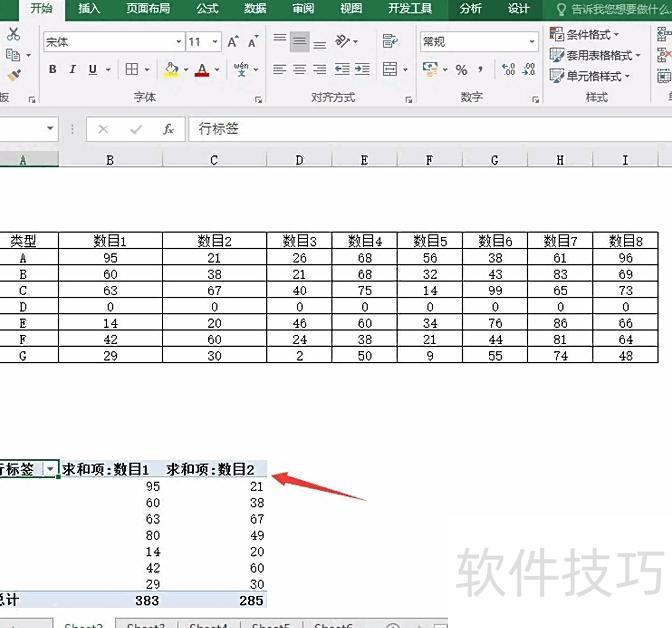Image resolution: width=672 pixels, height=628 pixels.
Task: Toggle middle align button
Action: [x=300, y=42]
